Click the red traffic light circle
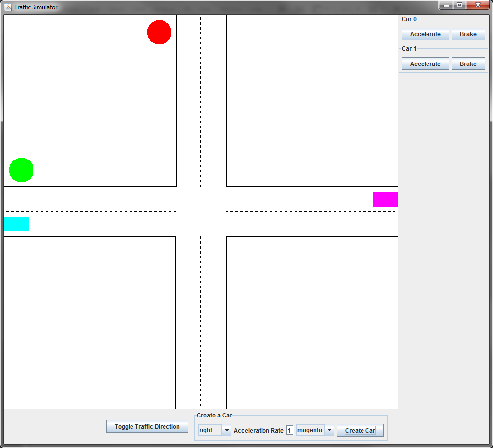Image resolution: width=493 pixels, height=448 pixels. coord(159,32)
